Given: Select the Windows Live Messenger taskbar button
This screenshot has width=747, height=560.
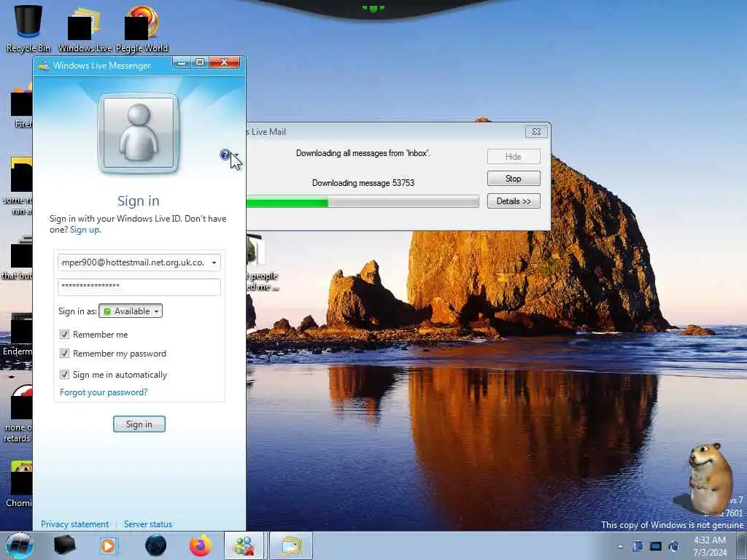Looking at the screenshot, I should coord(244,545).
